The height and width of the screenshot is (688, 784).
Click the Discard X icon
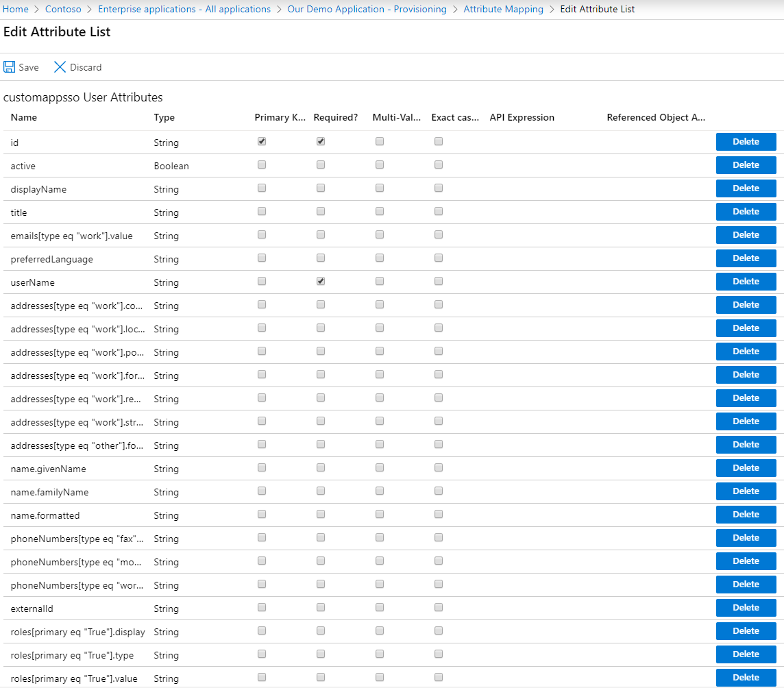click(x=60, y=67)
